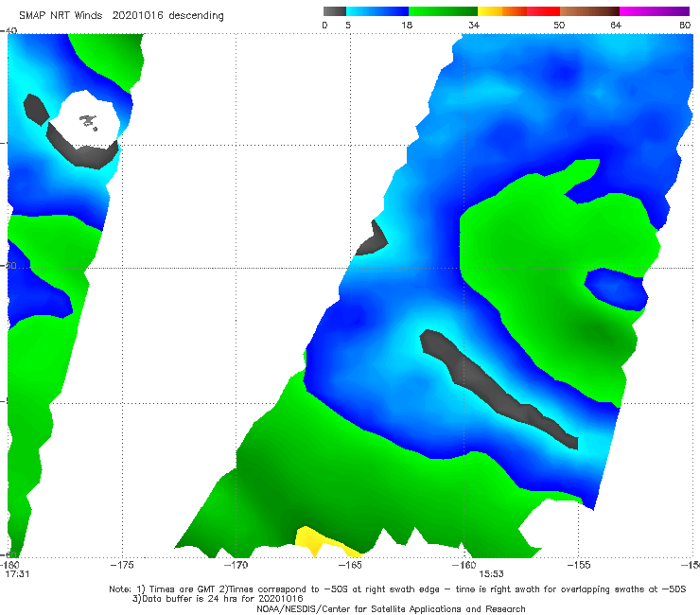700x615 pixels.
Task: Click the note line starting 'Note: 1) Times are GMT'
Action: 397,589
